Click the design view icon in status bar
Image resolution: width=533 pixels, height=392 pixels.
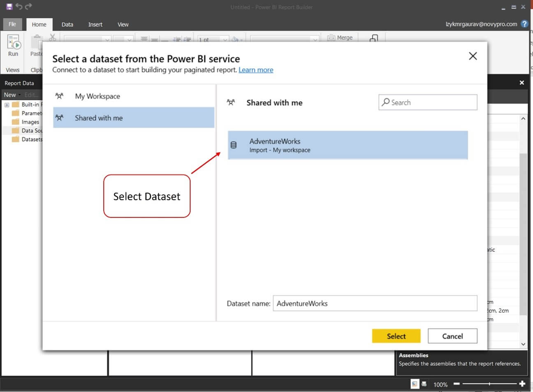(x=415, y=384)
